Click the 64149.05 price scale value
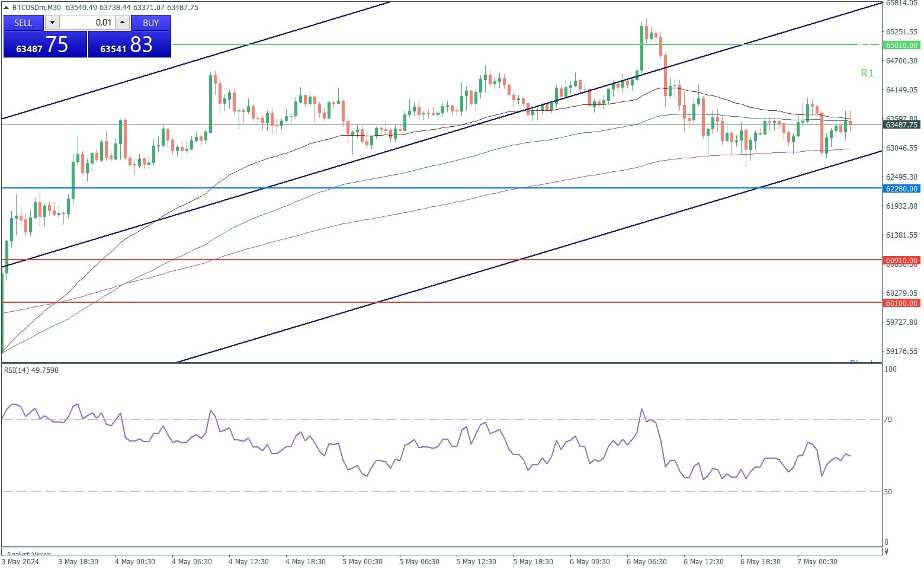The width and height of the screenshot is (924, 569). point(901,90)
